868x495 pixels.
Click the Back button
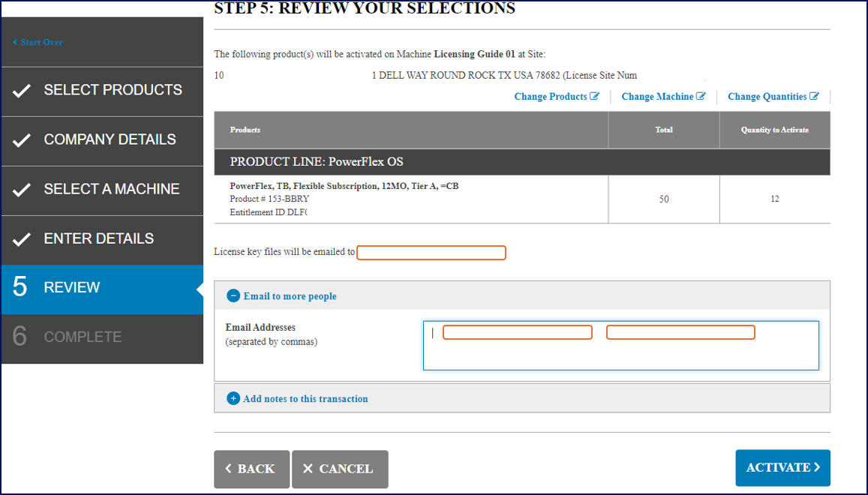(251, 469)
